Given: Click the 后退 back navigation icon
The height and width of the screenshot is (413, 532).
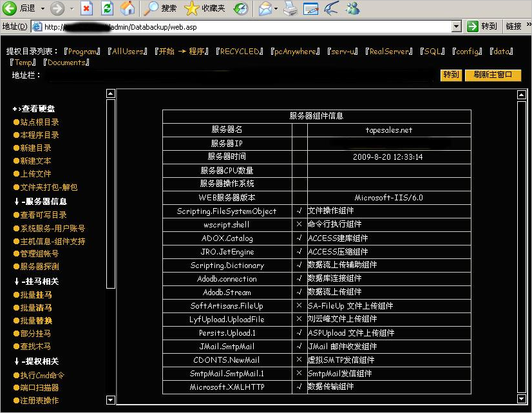Looking at the screenshot, I should pyautogui.click(x=9, y=8).
